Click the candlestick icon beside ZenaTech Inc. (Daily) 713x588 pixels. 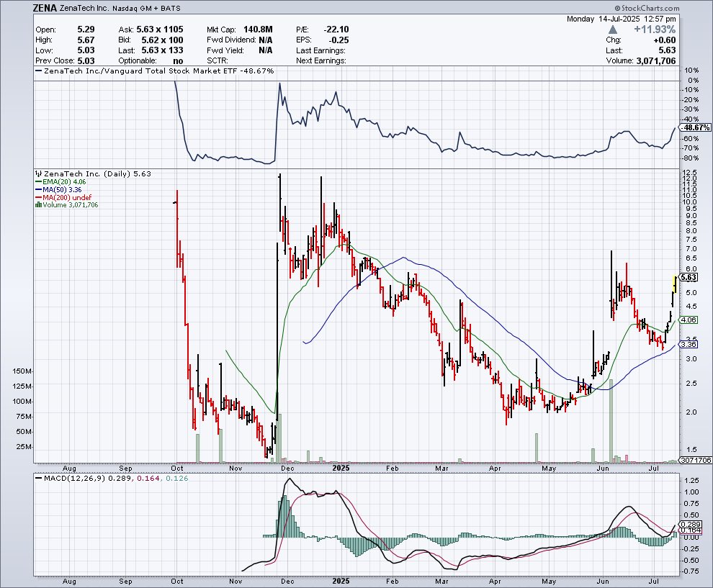pos(39,173)
